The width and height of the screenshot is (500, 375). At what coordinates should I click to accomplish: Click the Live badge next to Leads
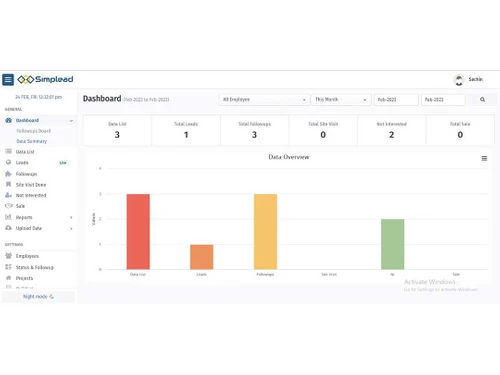[63, 163]
